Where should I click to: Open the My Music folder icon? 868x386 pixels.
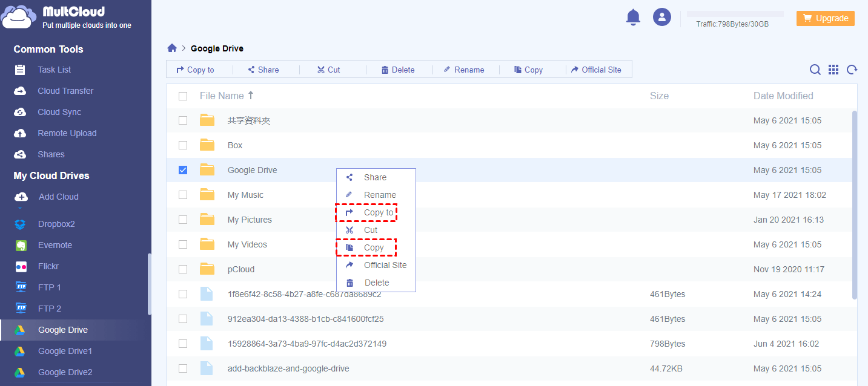(207, 194)
